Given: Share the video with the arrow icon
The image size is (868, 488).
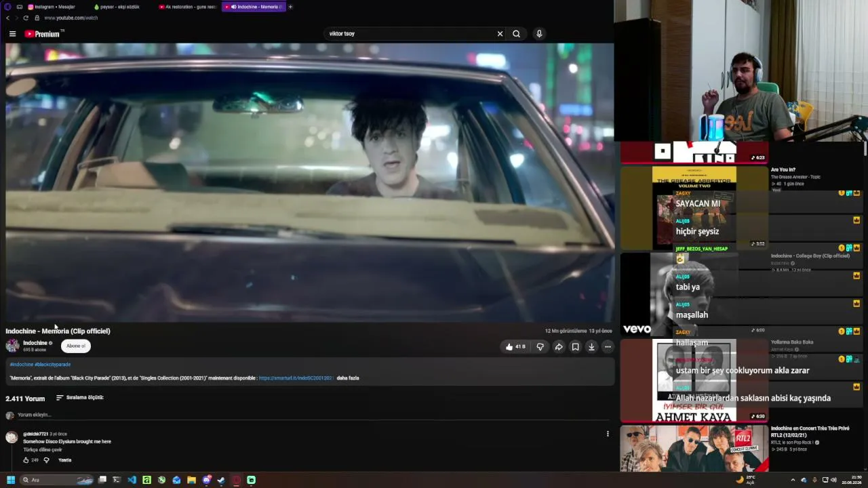Looking at the screenshot, I should coord(558,347).
